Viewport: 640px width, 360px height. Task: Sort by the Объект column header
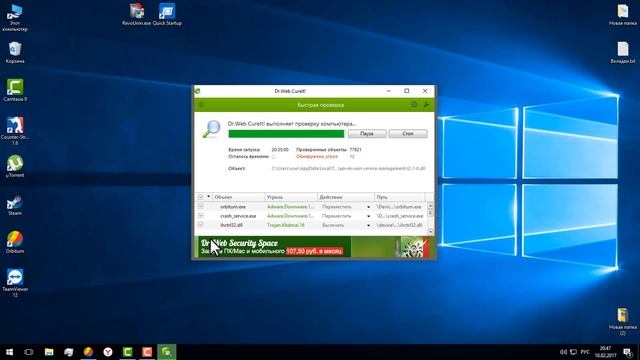tap(238, 197)
